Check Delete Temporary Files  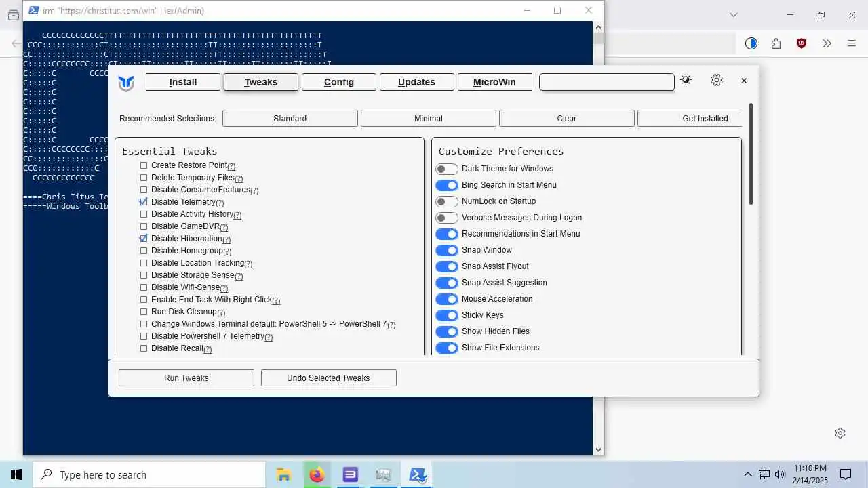tap(144, 178)
